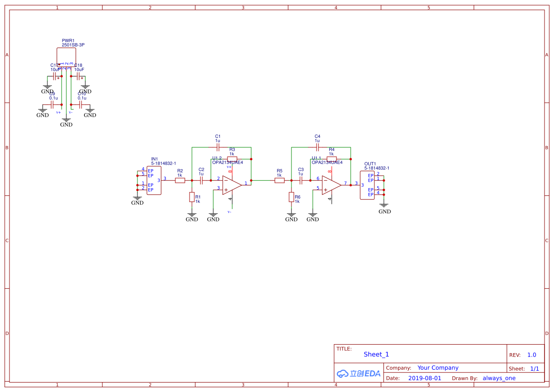Click the 'Sheet:' field label
The image size is (554, 392).
pos(517,369)
